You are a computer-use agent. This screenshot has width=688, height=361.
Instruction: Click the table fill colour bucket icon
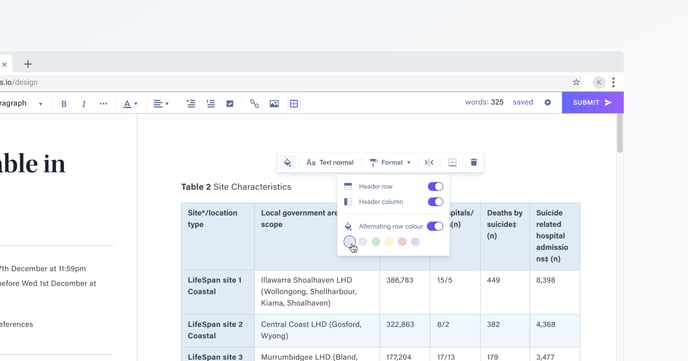click(x=287, y=162)
